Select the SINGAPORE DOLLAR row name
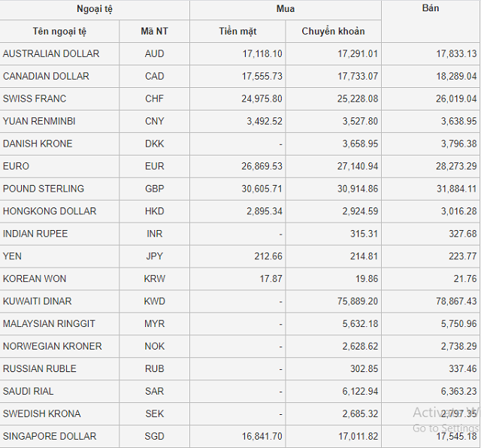Viewport: 481px width, 448px height. point(50,436)
